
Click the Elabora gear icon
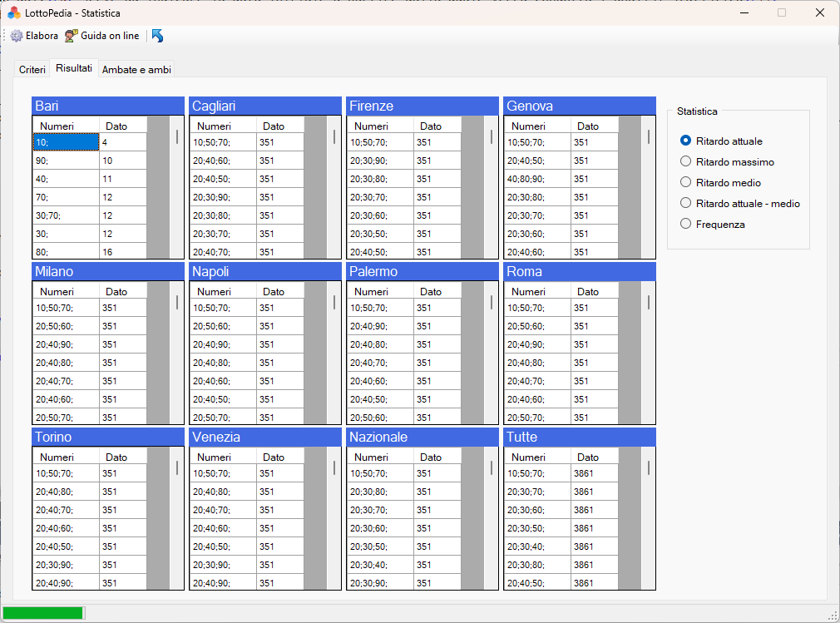(17, 36)
